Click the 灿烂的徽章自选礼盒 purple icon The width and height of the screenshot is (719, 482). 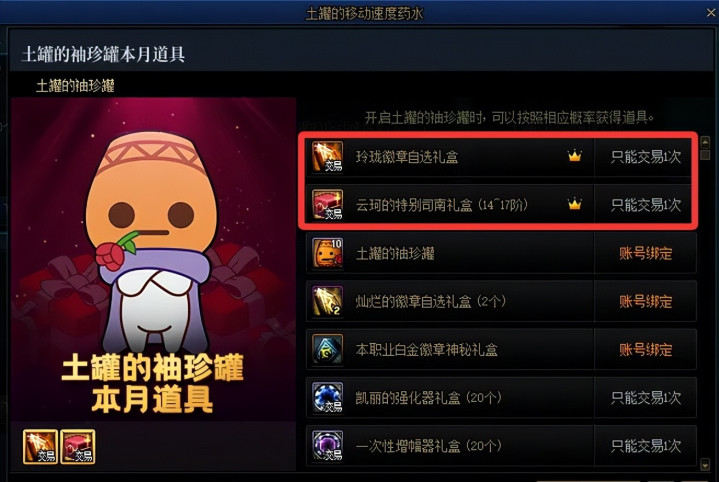click(327, 301)
